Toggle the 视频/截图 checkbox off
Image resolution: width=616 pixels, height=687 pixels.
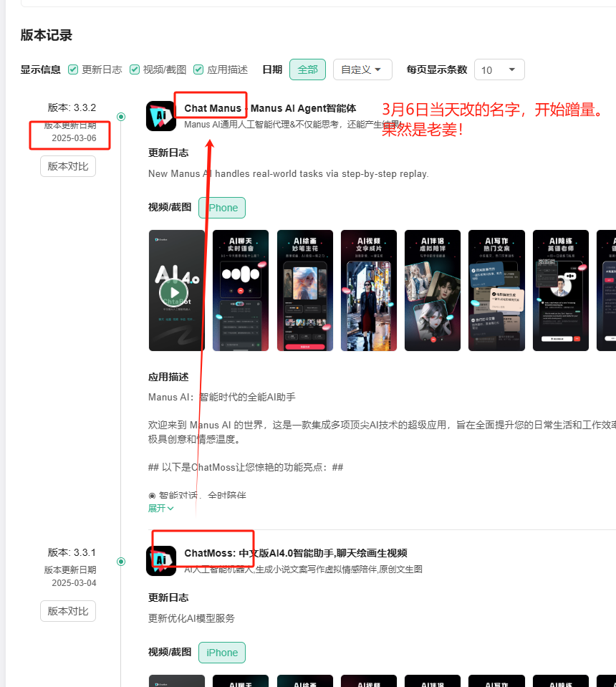[x=135, y=69]
